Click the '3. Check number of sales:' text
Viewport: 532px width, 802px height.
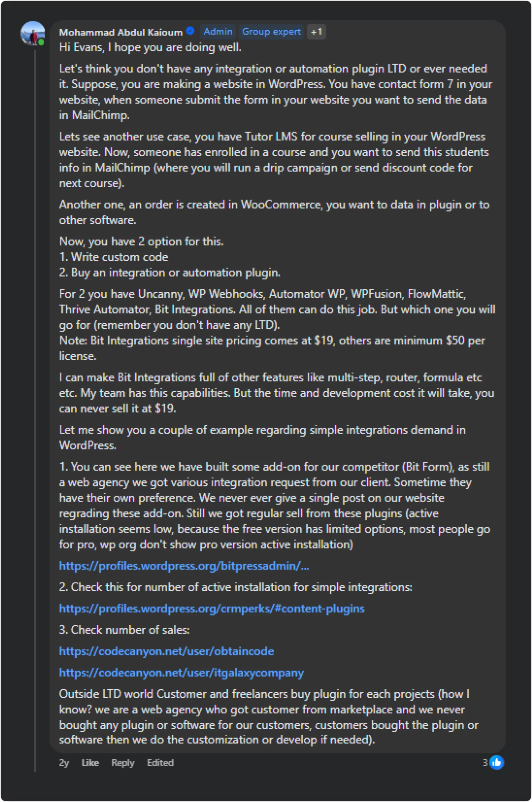click(x=124, y=630)
